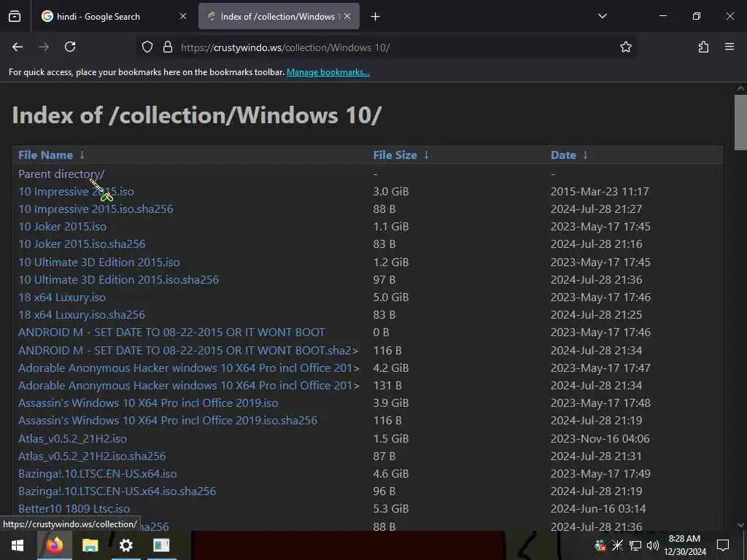Sort by File Name column
Viewport: 747px width, 560px height.
click(46, 155)
